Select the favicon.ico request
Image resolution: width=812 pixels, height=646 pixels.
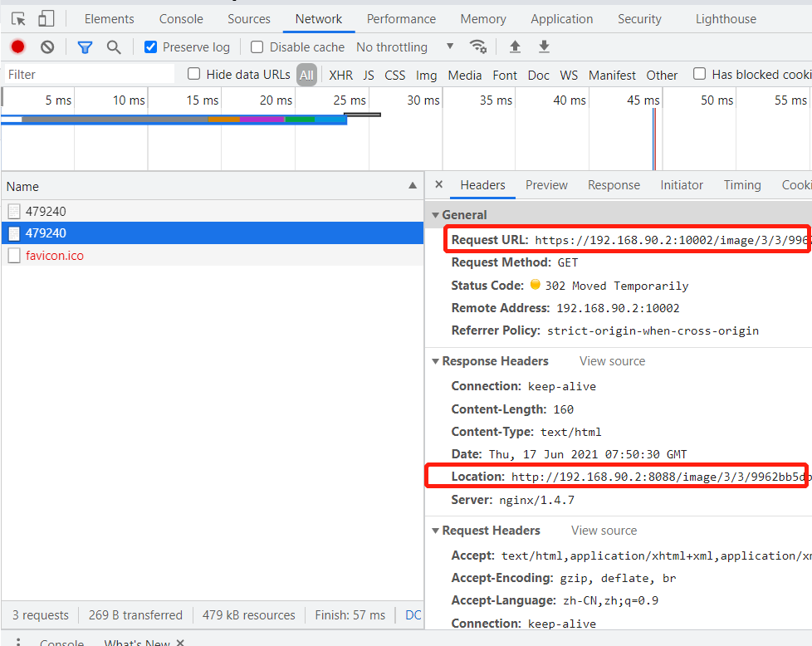click(213, 256)
